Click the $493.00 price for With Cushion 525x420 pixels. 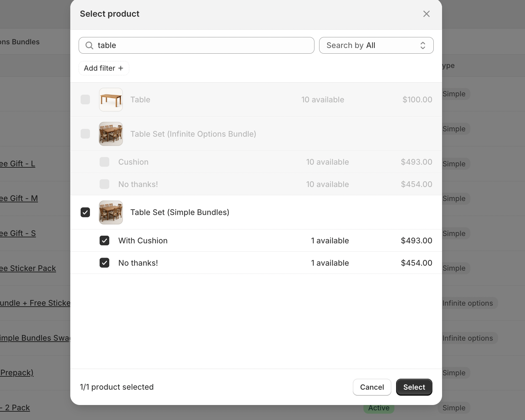coord(416,241)
